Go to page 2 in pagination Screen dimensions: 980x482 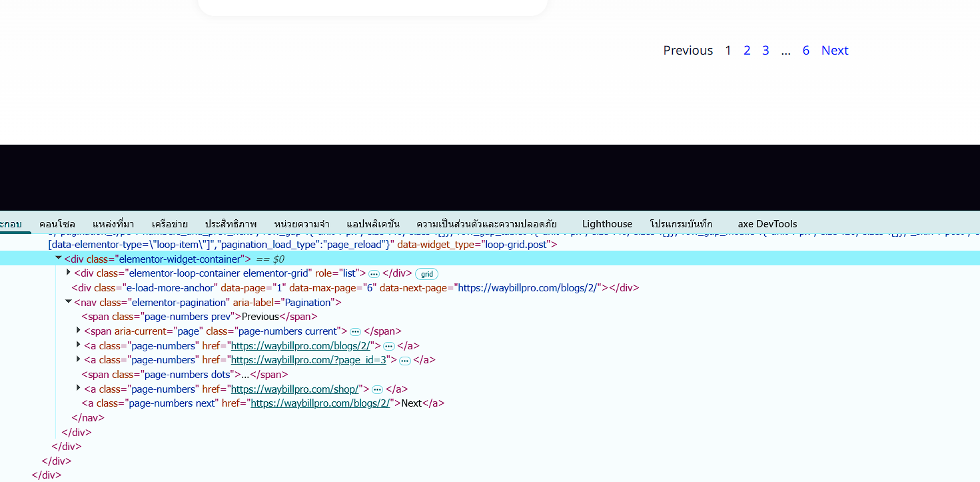[x=747, y=51]
